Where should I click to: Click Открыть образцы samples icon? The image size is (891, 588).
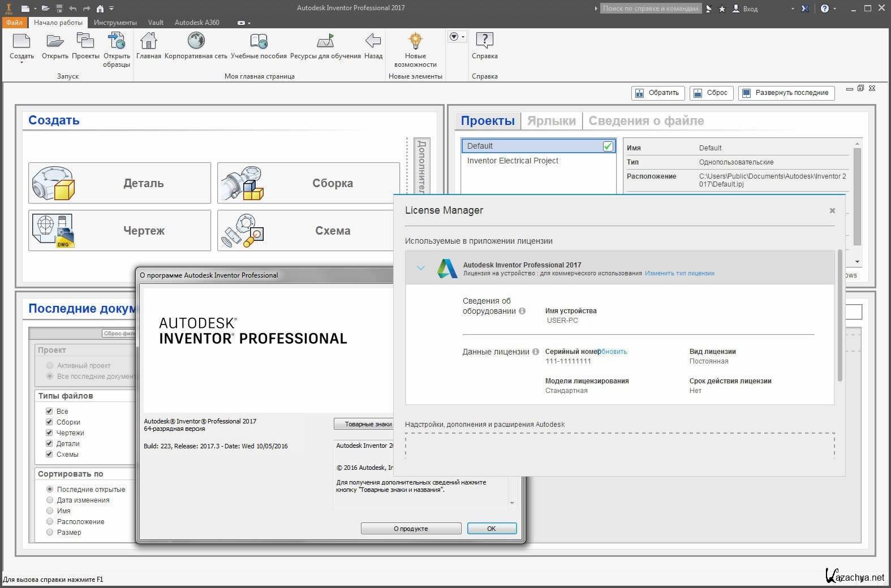point(117,41)
